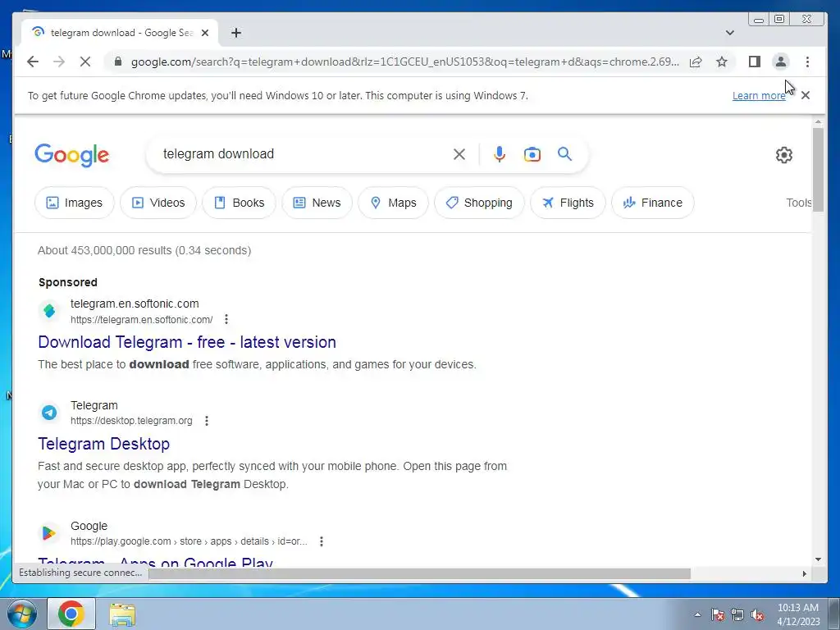The width and height of the screenshot is (840, 630).
Task: Filter results by Finance
Action: coord(652,203)
